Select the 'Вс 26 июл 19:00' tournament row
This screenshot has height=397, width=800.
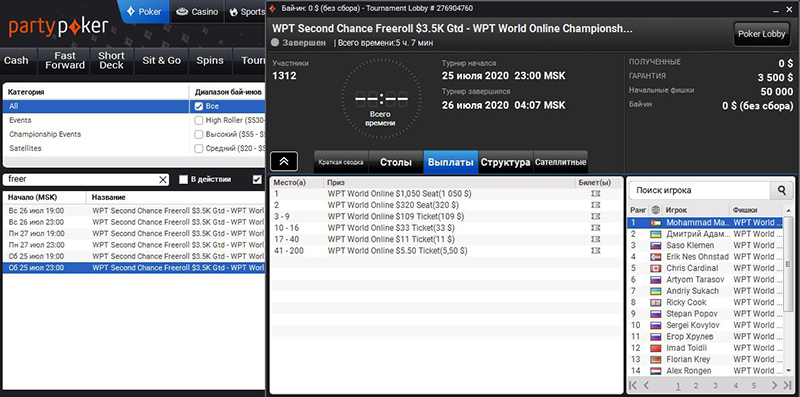[x=134, y=211]
